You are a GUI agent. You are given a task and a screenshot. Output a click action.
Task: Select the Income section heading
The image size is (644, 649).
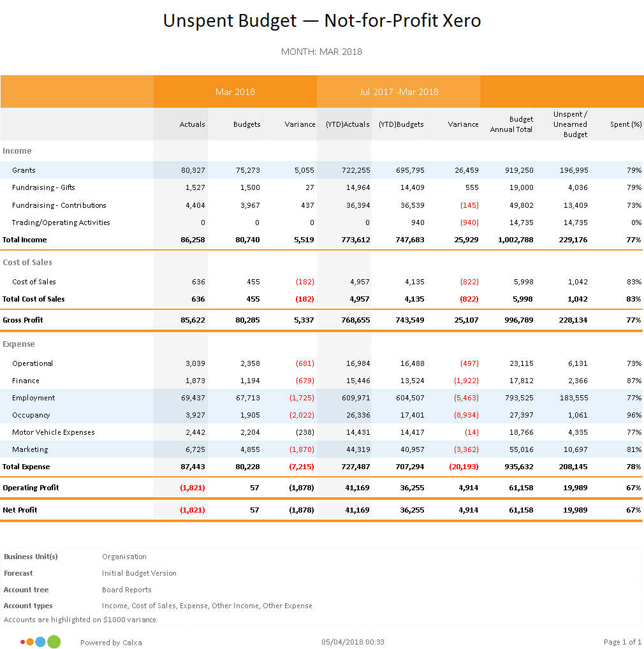point(17,150)
